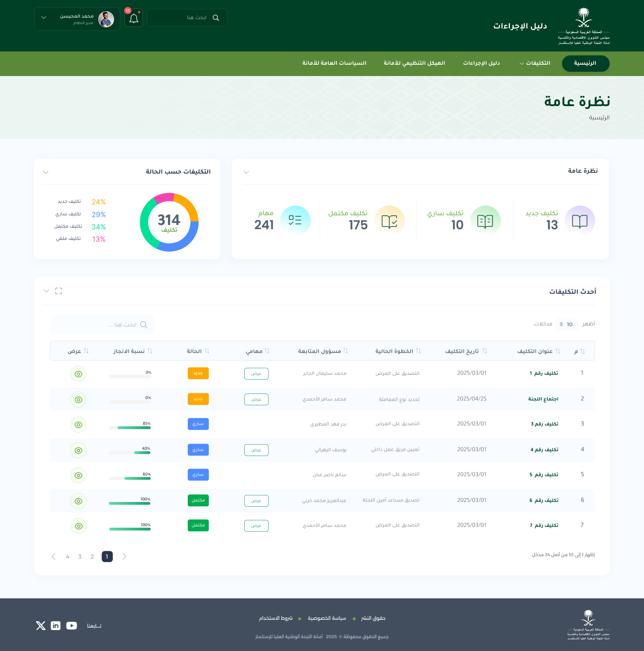Sort by assignment title column arrows
644x651 pixels.
tap(558, 351)
